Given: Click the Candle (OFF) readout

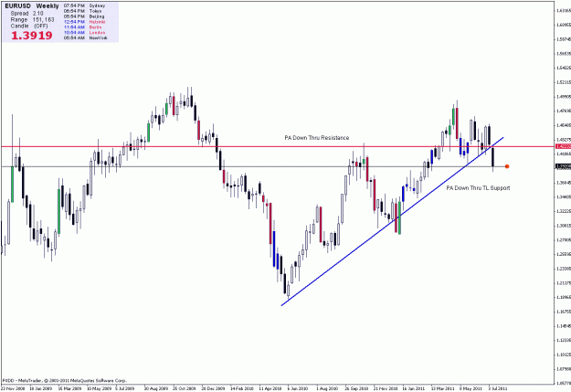Looking at the screenshot, I should [29, 26].
